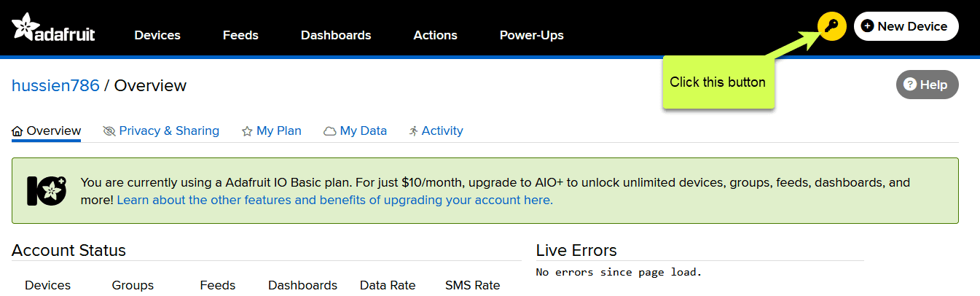The image size is (980, 296).
Task: Switch to the My Plan tab
Action: tap(278, 131)
